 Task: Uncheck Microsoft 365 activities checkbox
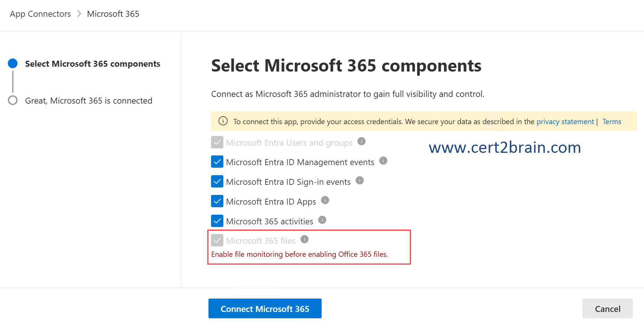(x=217, y=221)
